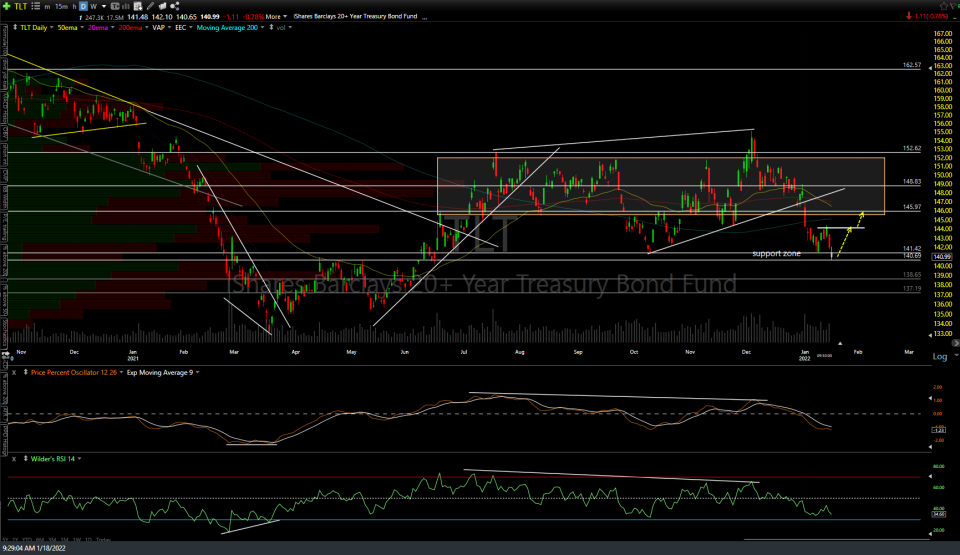Open the 20ema indicator dropdown
Image resolution: width=960 pixels, height=555 pixels.
(x=113, y=28)
